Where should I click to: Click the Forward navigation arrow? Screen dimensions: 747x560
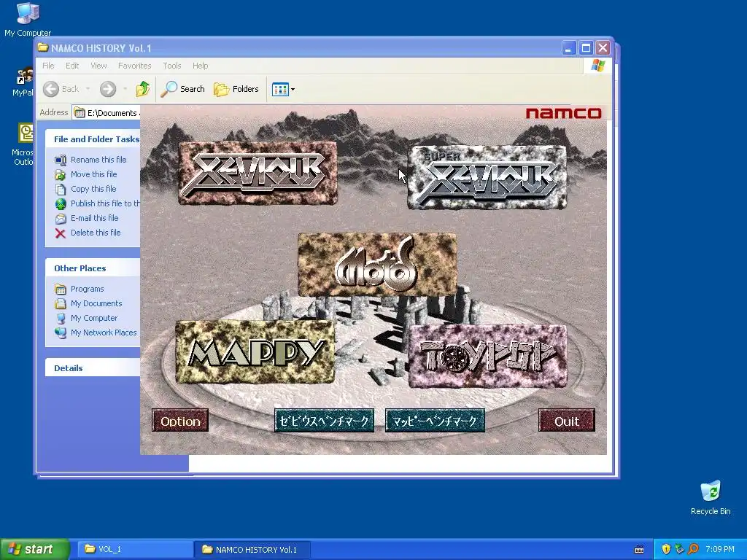(x=108, y=89)
